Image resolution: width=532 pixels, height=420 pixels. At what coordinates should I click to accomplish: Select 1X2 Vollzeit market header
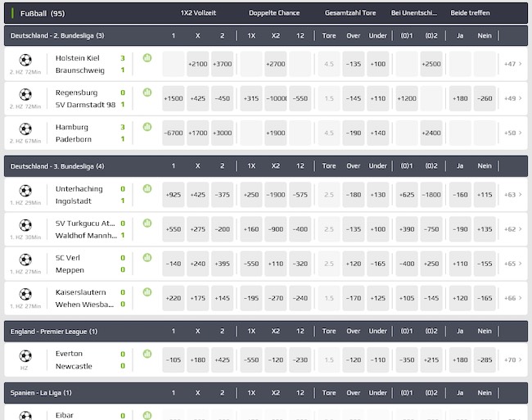[198, 13]
